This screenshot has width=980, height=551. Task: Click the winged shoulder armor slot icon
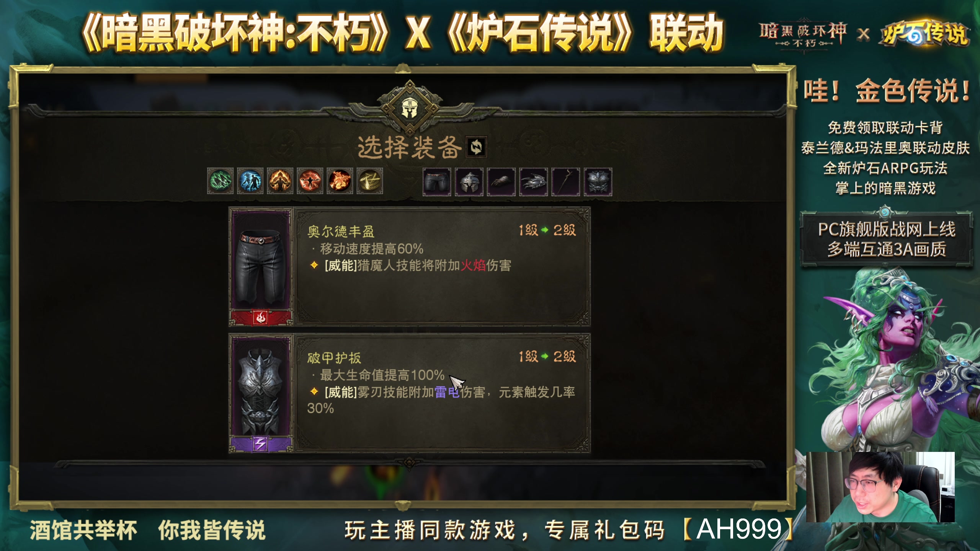[x=533, y=182]
